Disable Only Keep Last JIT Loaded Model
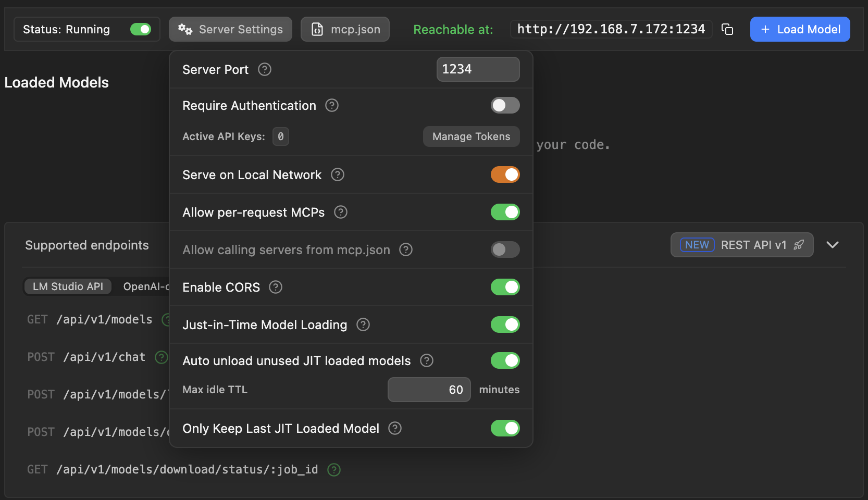The height and width of the screenshot is (500, 868). click(x=504, y=428)
